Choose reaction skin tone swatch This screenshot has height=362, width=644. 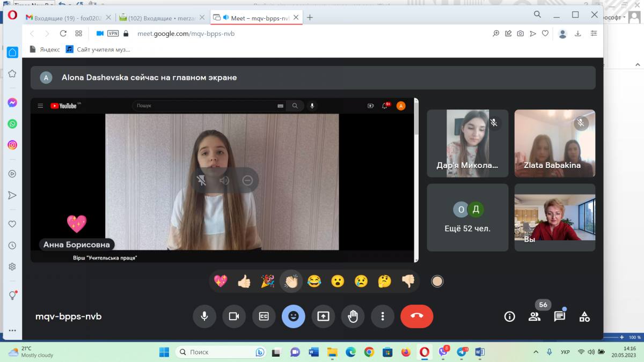click(437, 281)
